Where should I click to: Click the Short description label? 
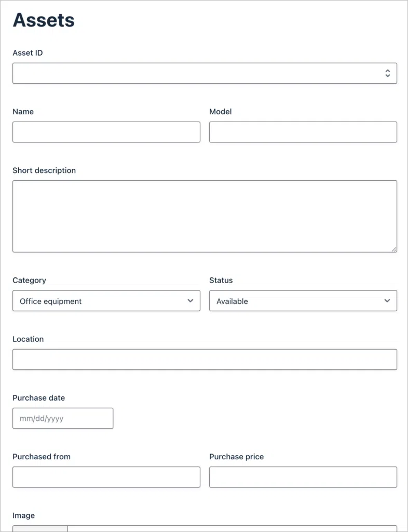click(x=44, y=170)
